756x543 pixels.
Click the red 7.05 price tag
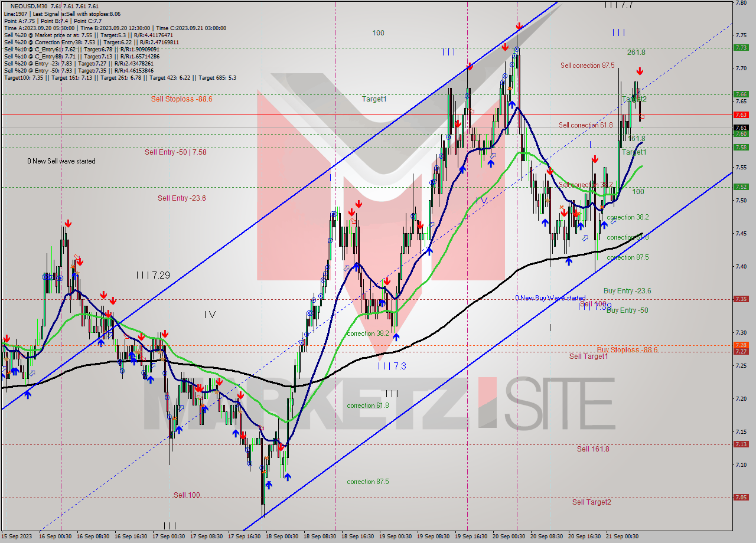(x=741, y=497)
